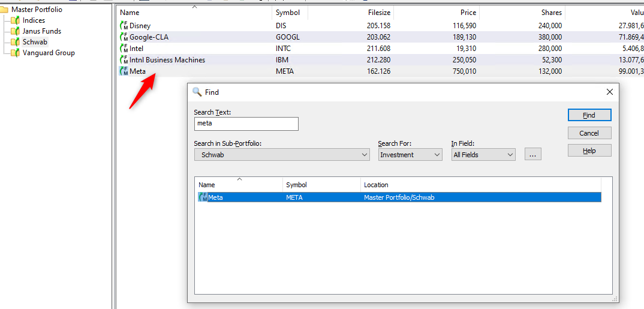
Task: Click the magnifier icon in Find title
Action: [197, 92]
